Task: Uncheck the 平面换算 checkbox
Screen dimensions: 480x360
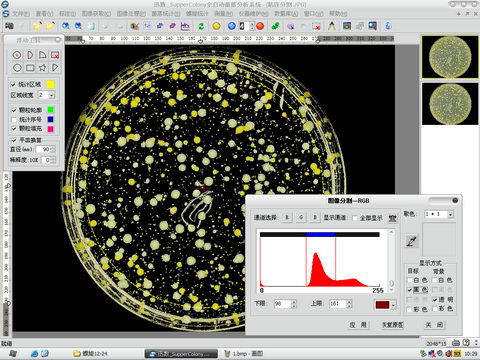Action: (x=14, y=140)
